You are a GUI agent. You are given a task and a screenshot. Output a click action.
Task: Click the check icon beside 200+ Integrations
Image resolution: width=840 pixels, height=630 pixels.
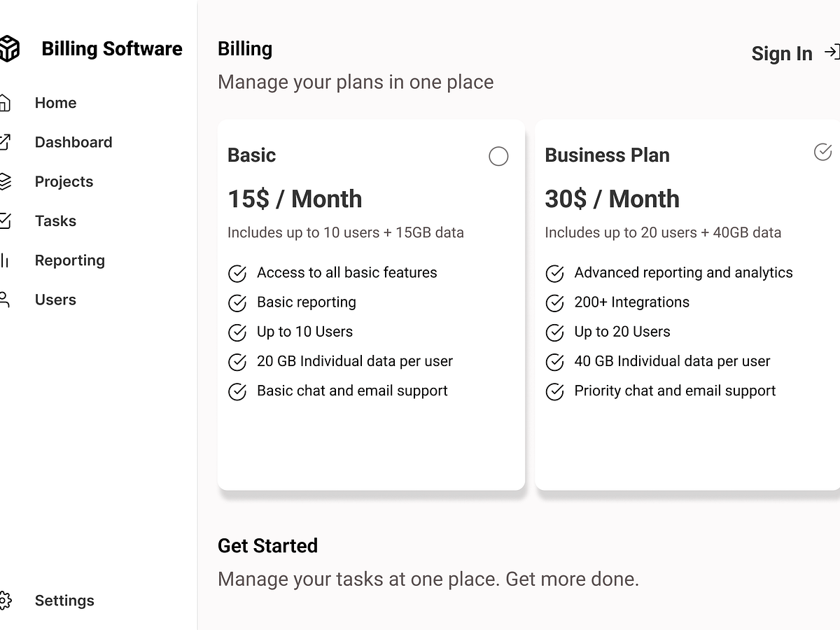[x=554, y=303]
